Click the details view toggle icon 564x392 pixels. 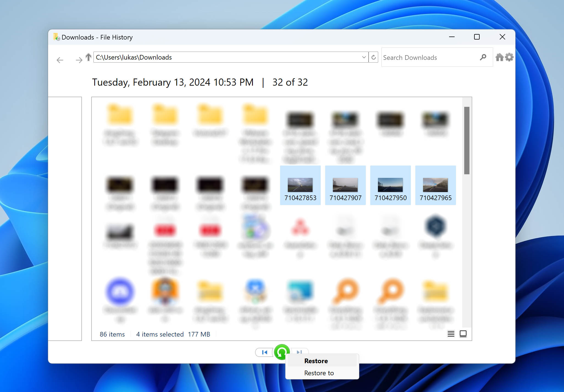tap(450, 333)
